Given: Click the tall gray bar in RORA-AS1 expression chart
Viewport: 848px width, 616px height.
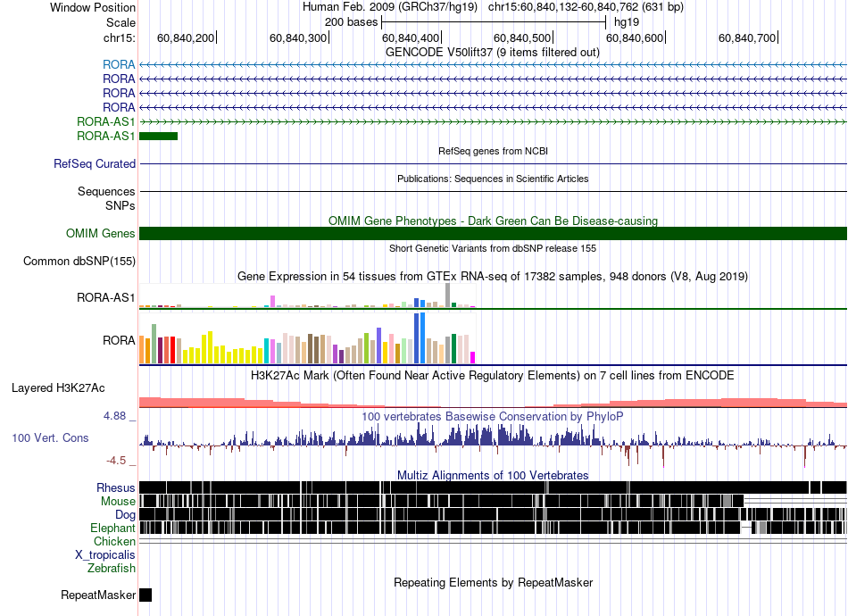Looking at the screenshot, I should click(x=448, y=296).
